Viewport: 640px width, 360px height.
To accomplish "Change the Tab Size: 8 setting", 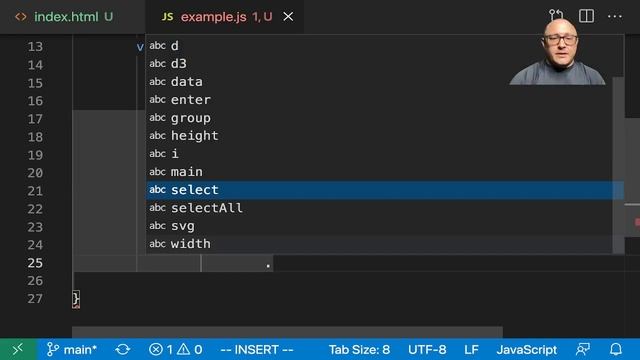I will (x=359, y=349).
